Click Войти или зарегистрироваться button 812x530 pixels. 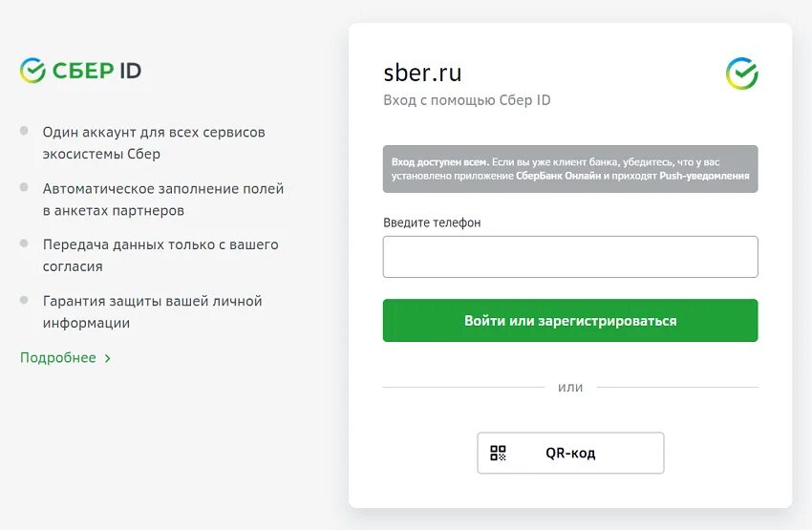[570, 320]
